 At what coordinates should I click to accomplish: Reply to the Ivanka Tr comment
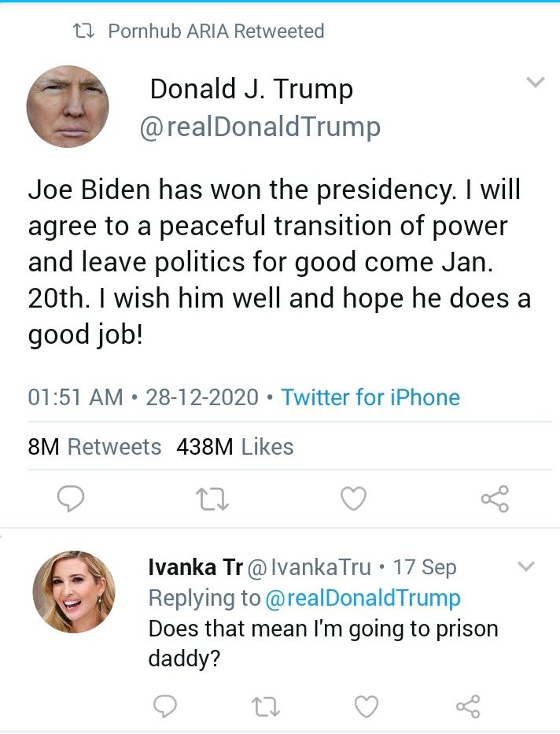point(164,707)
